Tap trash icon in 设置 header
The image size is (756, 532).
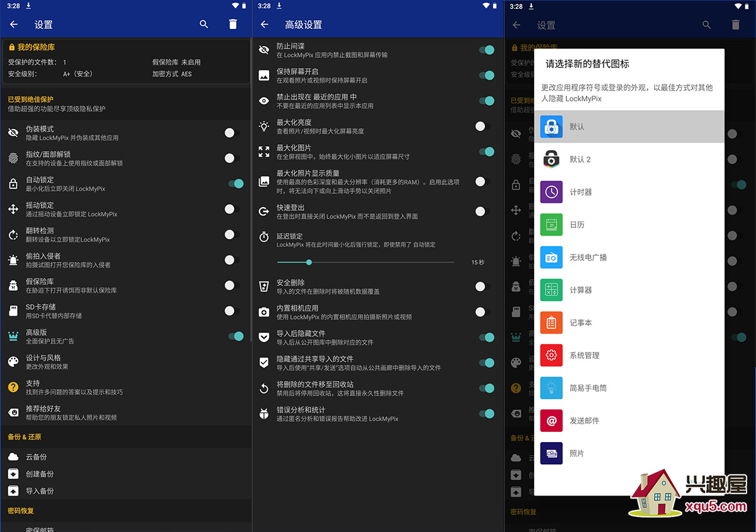tap(233, 25)
